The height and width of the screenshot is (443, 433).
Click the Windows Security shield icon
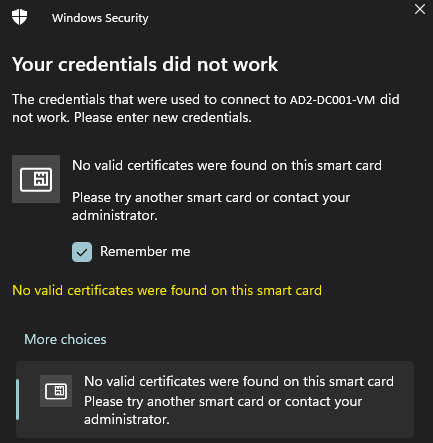[19, 17]
